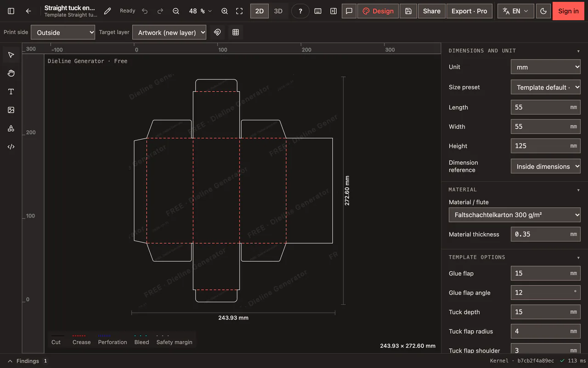
Task: Click the Export · Pro button
Action: [x=469, y=11]
